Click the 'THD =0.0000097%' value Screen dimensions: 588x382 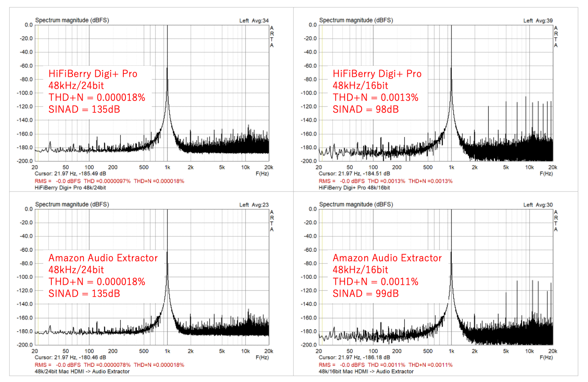point(107,181)
